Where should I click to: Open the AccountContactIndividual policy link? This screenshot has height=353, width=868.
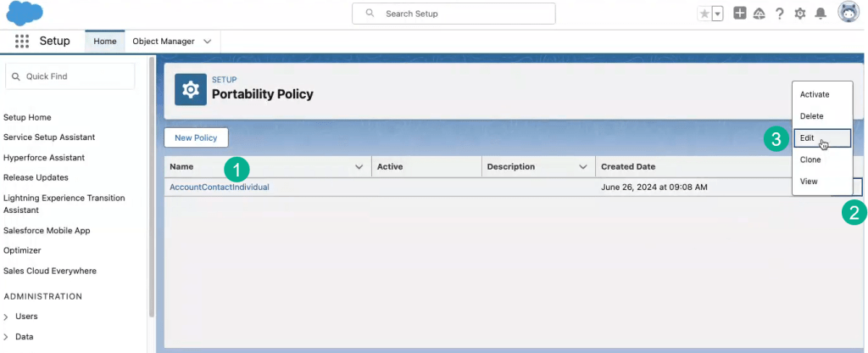point(219,187)
